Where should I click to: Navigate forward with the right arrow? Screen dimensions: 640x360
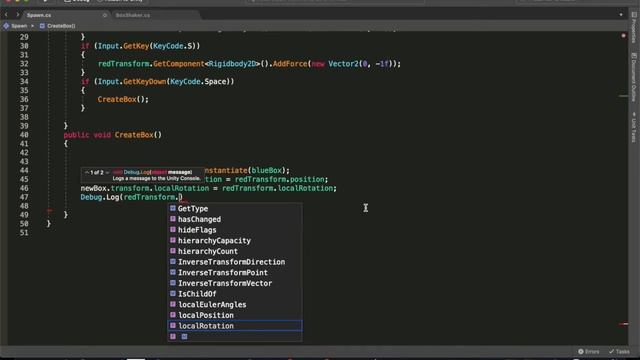pos(17,15)
